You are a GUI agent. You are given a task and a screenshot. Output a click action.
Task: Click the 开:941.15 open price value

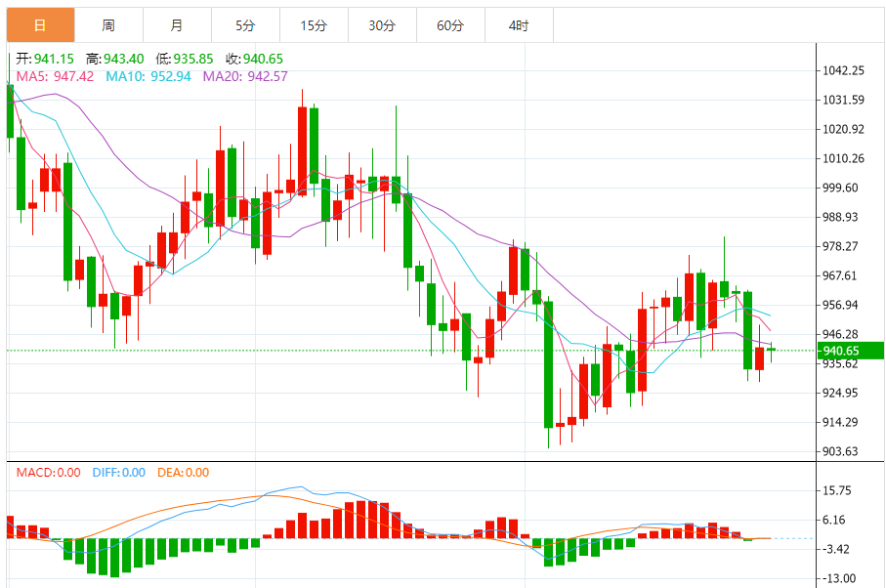pos(45,59)
